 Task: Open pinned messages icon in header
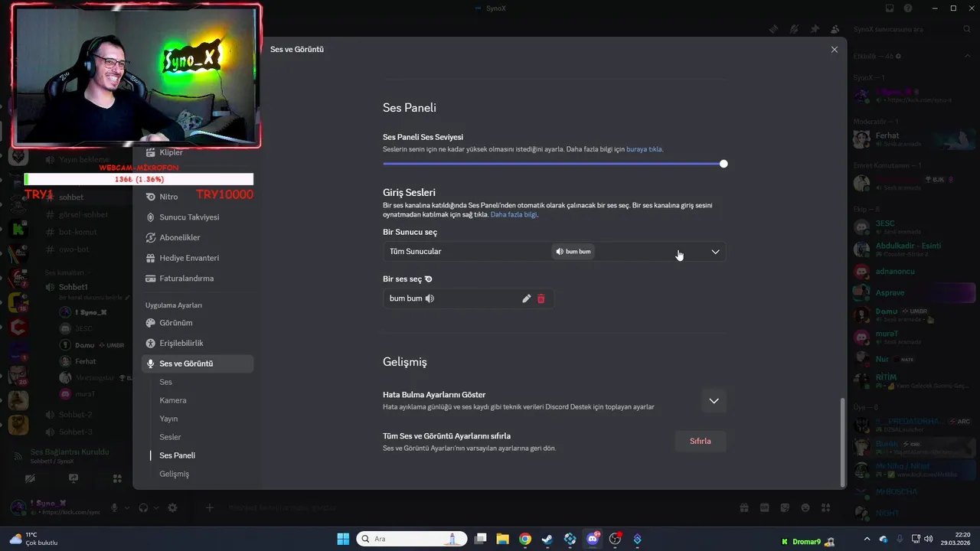coord(815,29)
